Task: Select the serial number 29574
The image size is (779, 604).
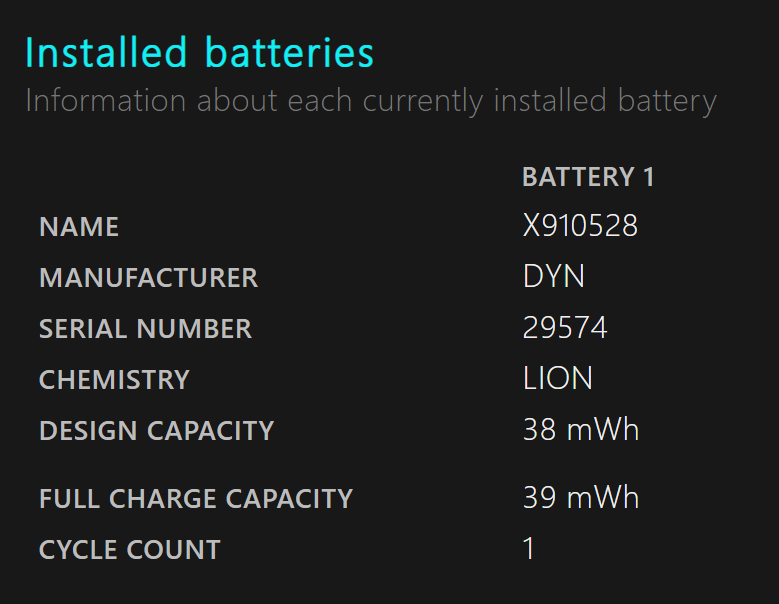Action: [x=565, y=328]
